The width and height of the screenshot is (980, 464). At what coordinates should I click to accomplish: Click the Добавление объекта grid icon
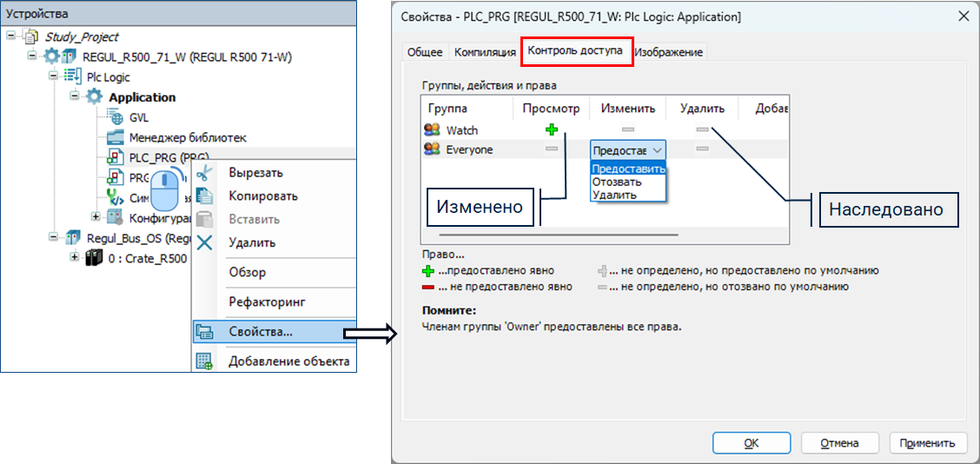pos(204,361)
